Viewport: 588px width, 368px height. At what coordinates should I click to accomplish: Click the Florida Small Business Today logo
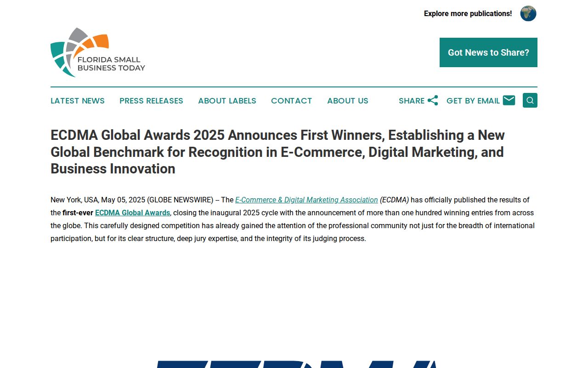[97, 52]
